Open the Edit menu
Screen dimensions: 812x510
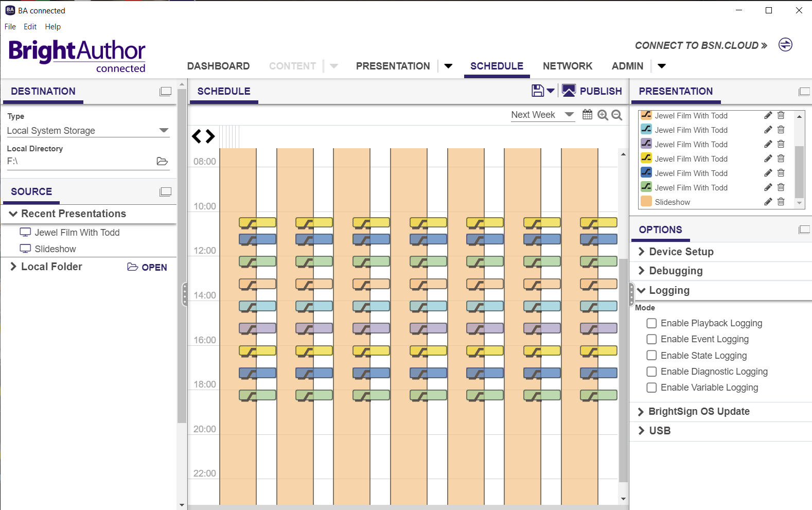[x=30, y=27]
